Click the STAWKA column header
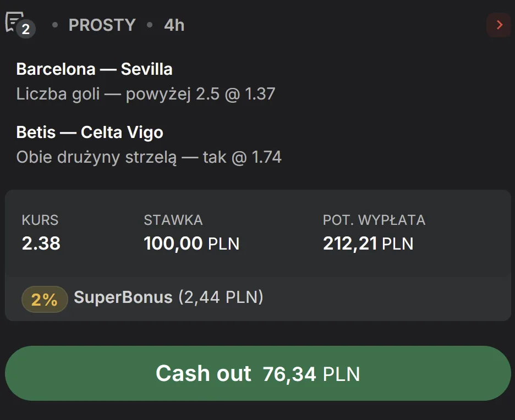 pyautogui.click(x=173, y=220)
